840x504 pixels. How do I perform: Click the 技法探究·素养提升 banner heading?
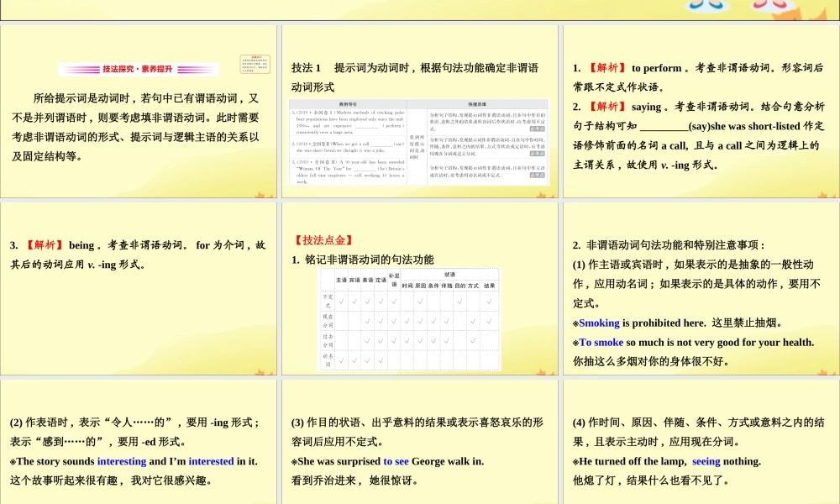pyautogui.click(x=139, y=69)
